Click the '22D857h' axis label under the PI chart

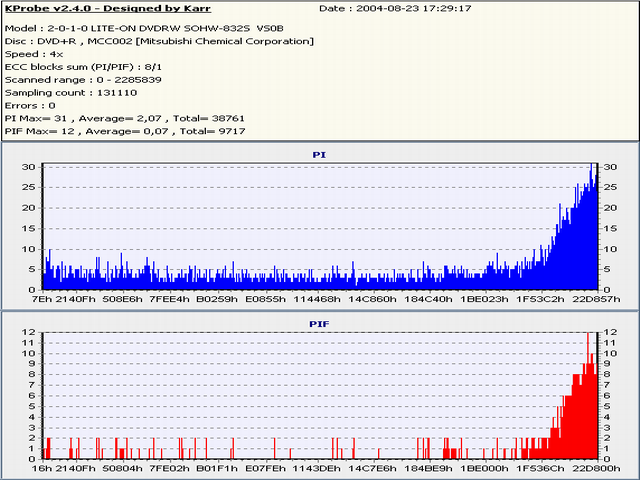pyautogui.click(x=596, y=299)
